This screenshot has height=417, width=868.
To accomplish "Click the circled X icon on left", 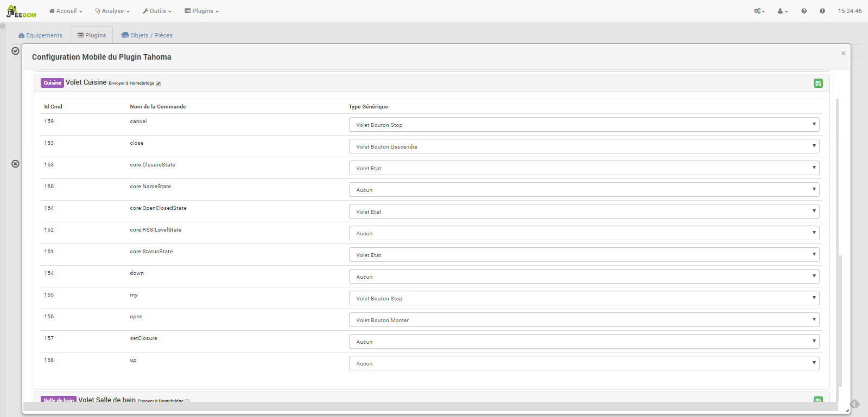I will [x=15, y=164].
